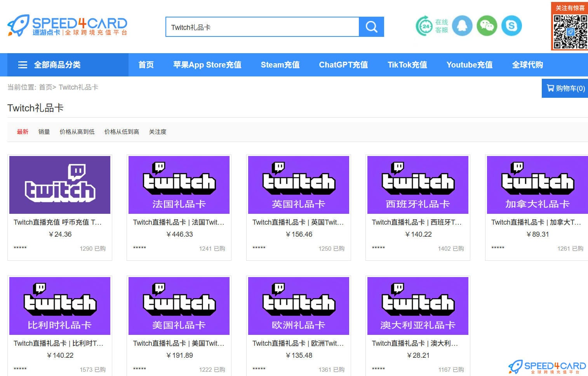Open the 美国礼品卡 Twitch thumbnail
The image size is (588, 376).
coord(179,306)
